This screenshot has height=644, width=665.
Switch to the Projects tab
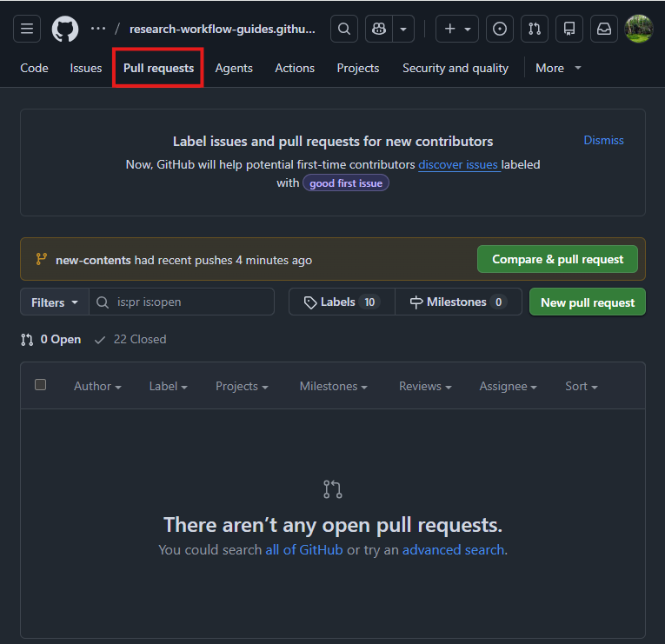pyautogui.click(x=357, y=68)
